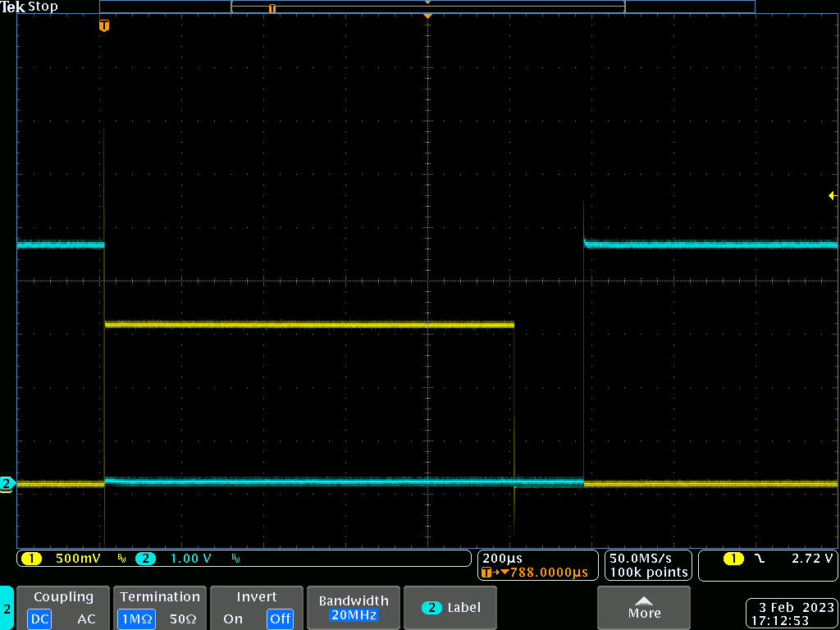
Task: Click the yellow trigger level arrow
Action: (x=833, y=195)
